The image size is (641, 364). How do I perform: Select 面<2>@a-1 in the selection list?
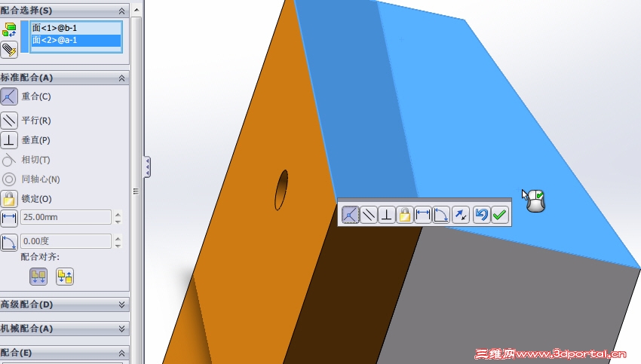point(76,40)
